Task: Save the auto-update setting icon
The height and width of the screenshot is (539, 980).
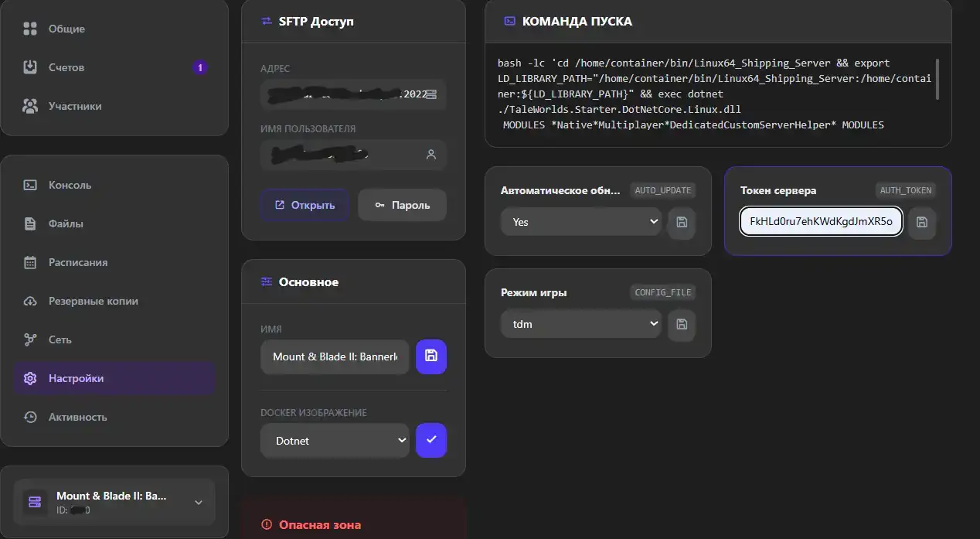Action: [x=682, y=223]
